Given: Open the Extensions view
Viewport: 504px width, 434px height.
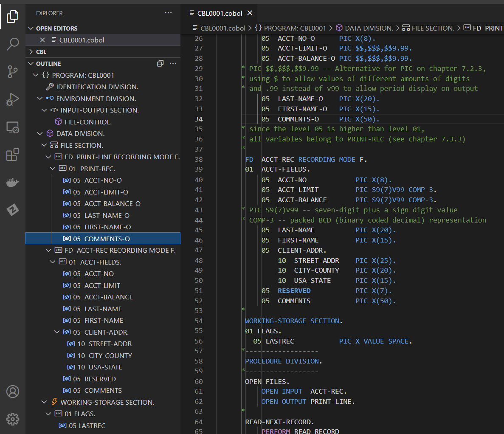Looking at the screenshot, I should tap(13, 155).
